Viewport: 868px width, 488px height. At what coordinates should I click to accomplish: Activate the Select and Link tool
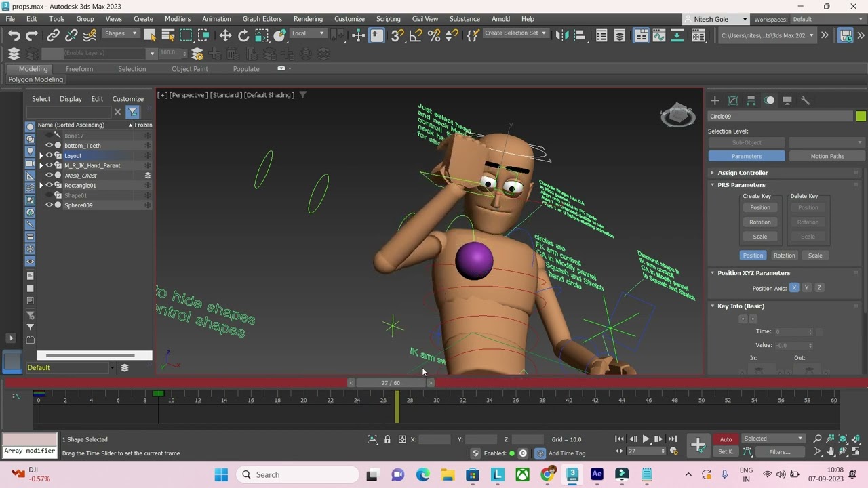[53, 35]
